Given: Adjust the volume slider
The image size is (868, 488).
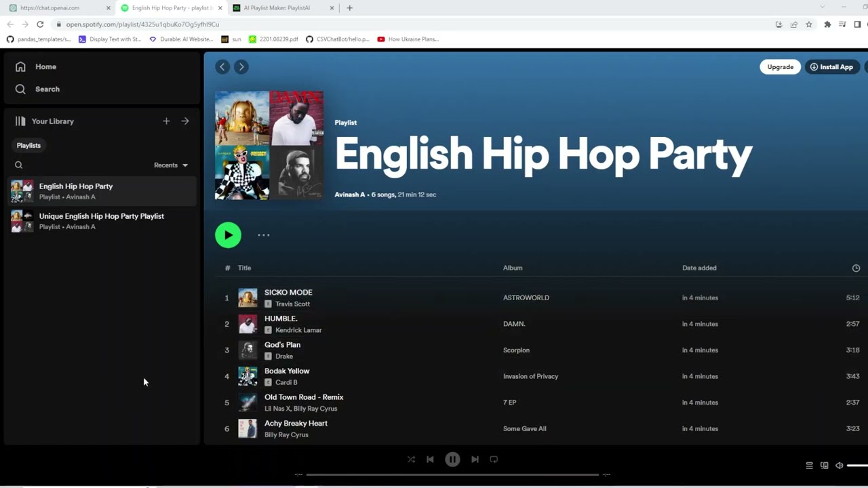Looking at the screenshot, I should [x=858, y=466].
